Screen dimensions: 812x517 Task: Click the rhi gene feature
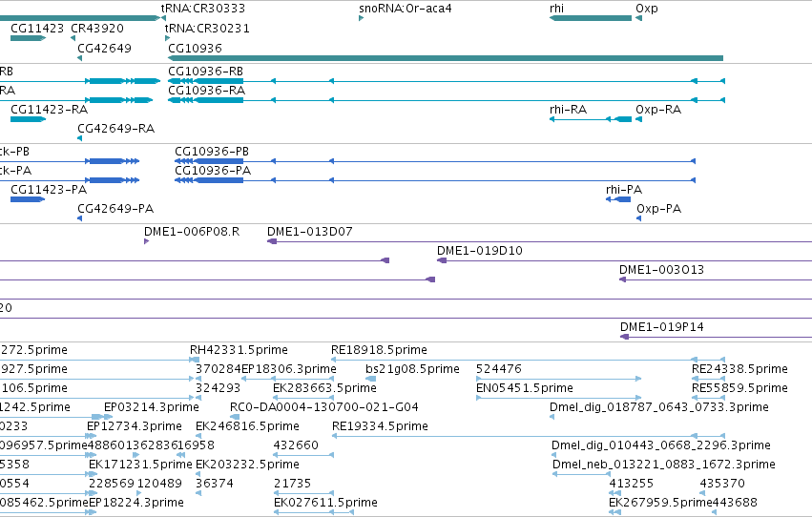(x=591, y=18)
